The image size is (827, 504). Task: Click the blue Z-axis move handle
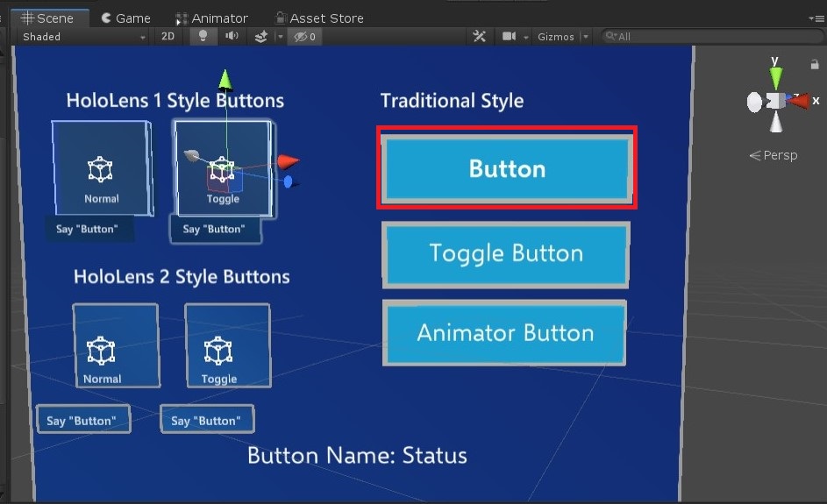coord(289,182)
